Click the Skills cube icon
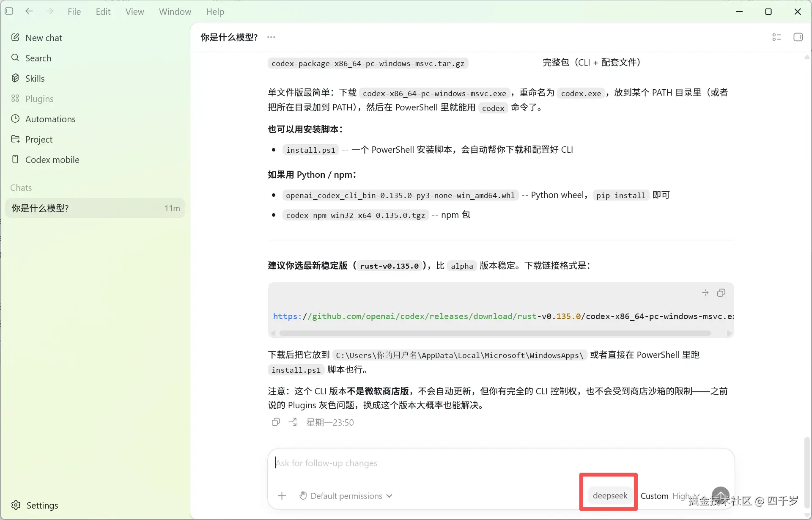Image resolution: width=812 pixels, height=520 pixels. tap(15, 78)
